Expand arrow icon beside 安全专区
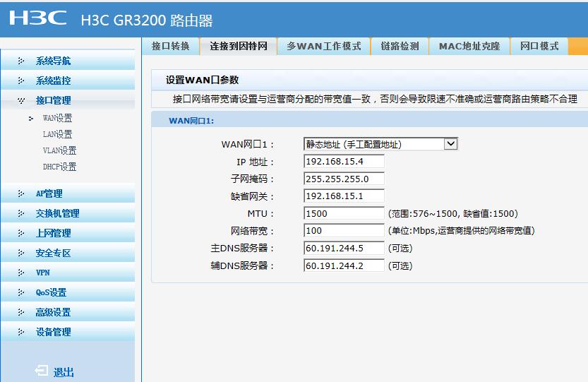The image size is (588, 382). 21,253
